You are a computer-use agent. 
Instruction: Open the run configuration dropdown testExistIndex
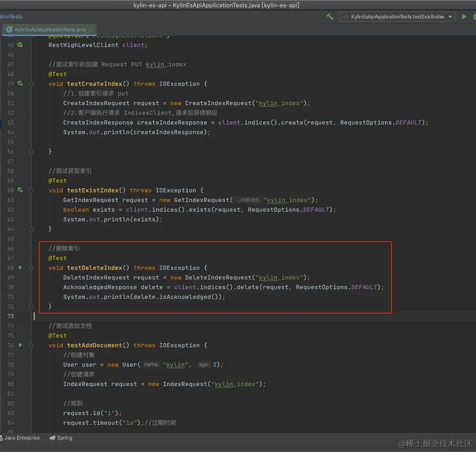[397, 17]
